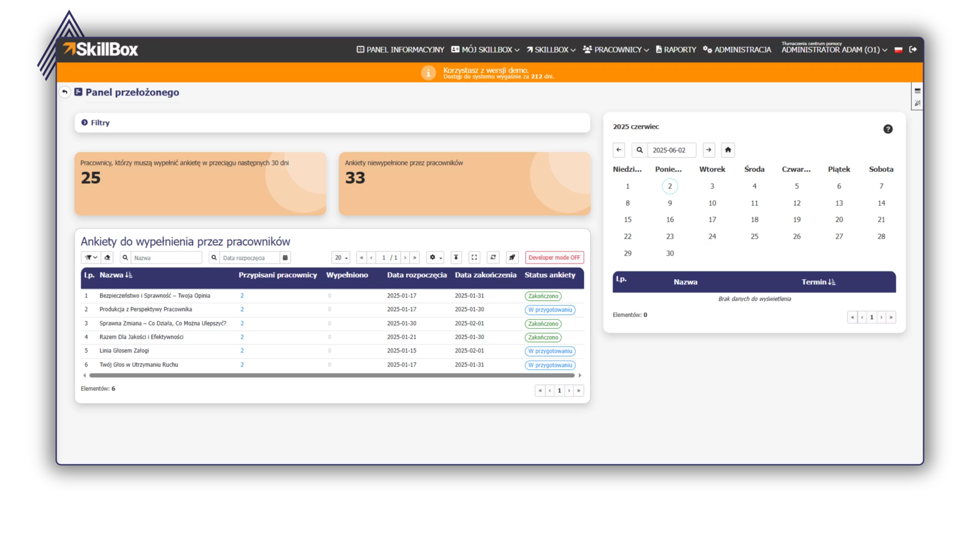The width and height of the screenshot is (980, 551).
Task: Select June 17 in the calendar
Action: pyautogui.click(x=712, y=220)
